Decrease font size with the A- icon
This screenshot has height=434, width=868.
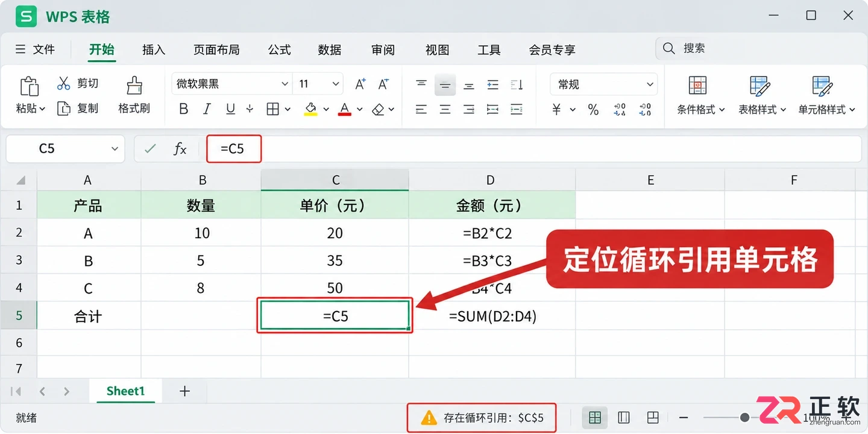[x=383, y=84]
